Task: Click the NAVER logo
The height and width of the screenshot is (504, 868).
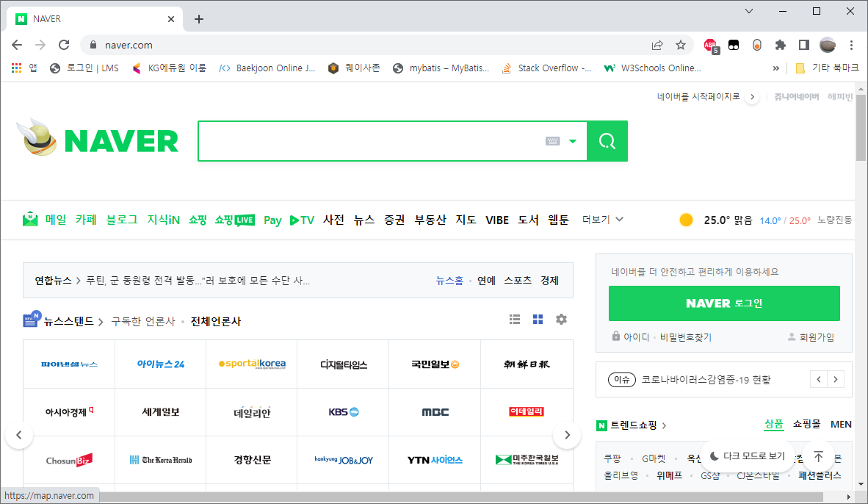Action: coord(120,140)
